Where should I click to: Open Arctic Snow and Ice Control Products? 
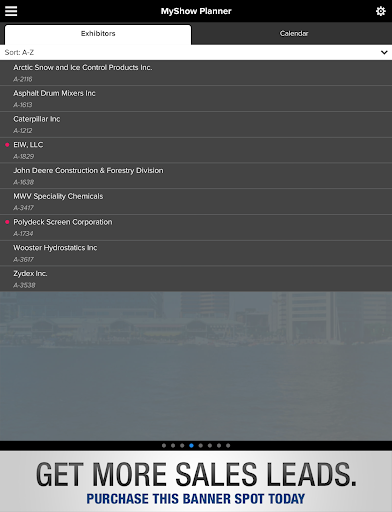pyautogui.click(x=196, y=73)
